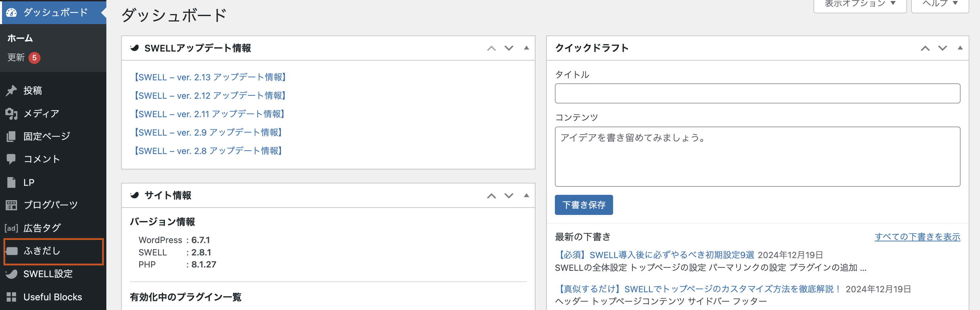Open the メディア menu

click(53, 113)
